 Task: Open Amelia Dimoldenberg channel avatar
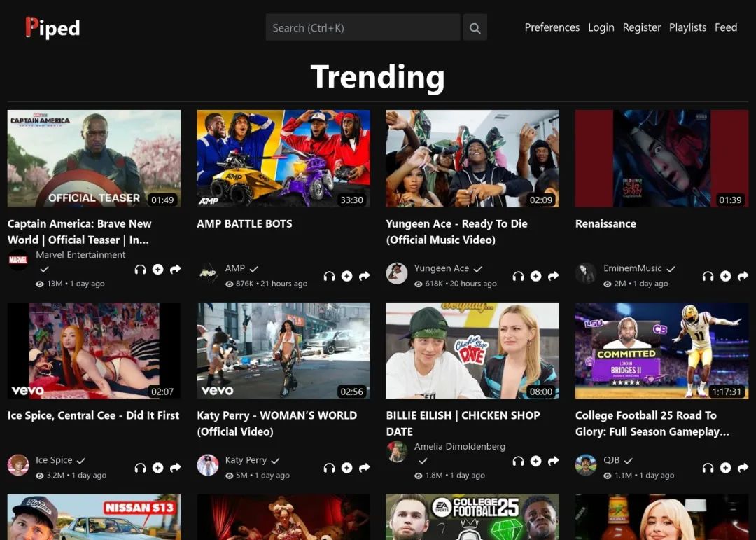(397, 452)
